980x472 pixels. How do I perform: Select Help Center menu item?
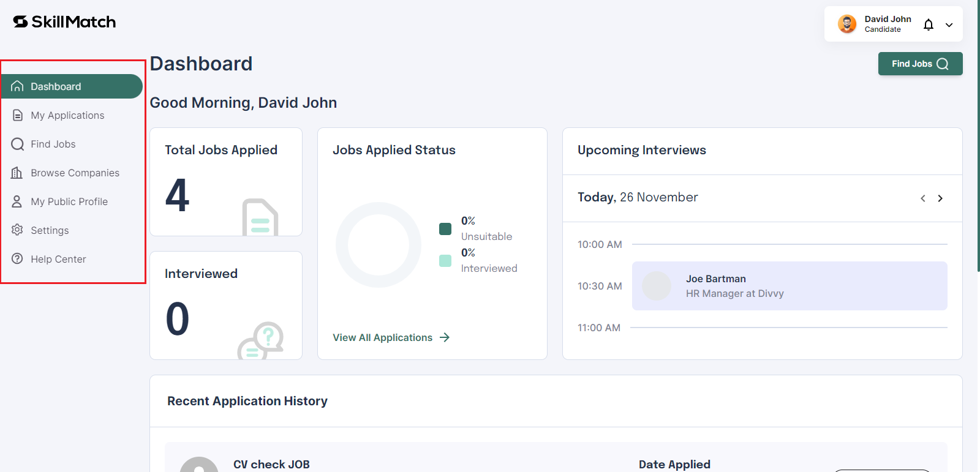pyautogui.click(x=72, y=259)
